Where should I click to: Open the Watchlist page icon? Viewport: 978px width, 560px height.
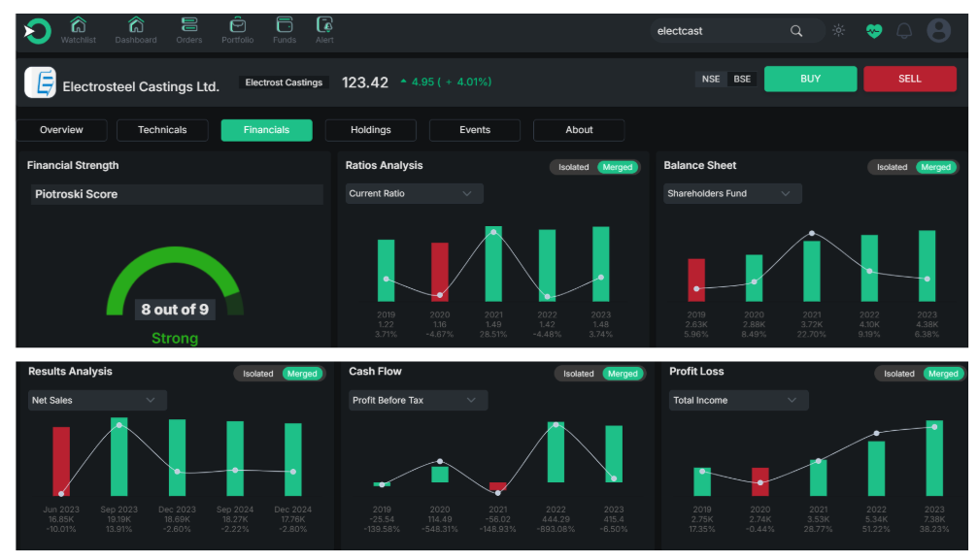point(78,25)
